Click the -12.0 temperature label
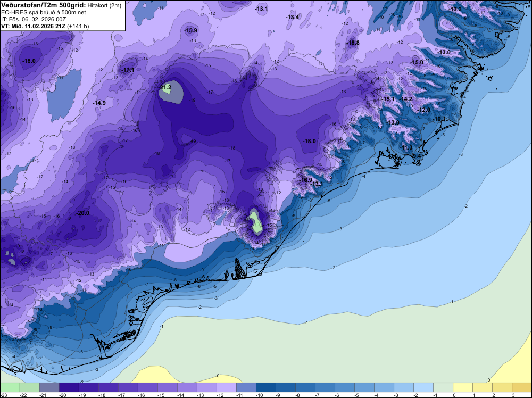Screen dimensions: 532x398 tap(425, 110)
